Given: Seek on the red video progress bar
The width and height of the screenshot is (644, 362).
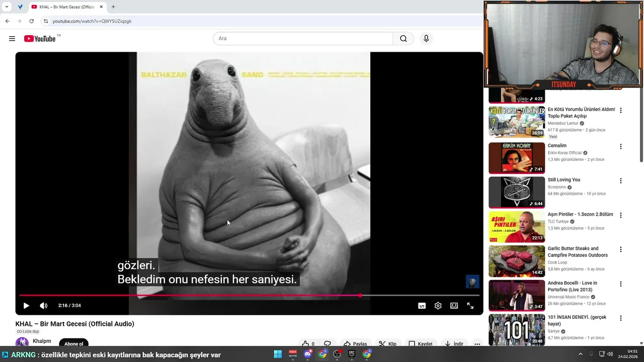Looking at the screenshot, I should coord(249,295).
